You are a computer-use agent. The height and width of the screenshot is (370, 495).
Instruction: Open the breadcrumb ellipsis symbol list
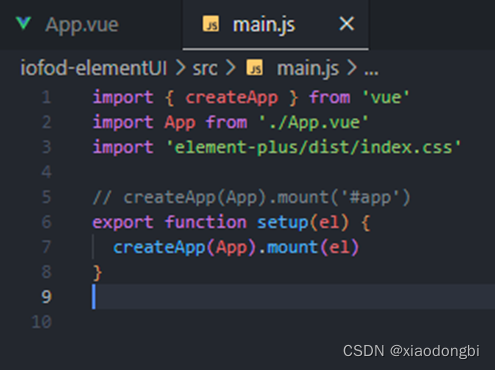(371, 71)
